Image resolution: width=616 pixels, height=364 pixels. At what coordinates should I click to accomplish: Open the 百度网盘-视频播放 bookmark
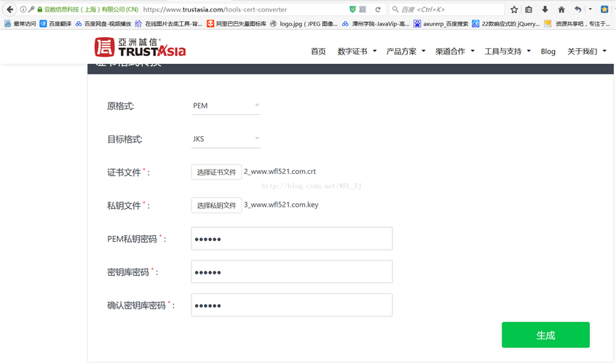(x=103, y=24)
